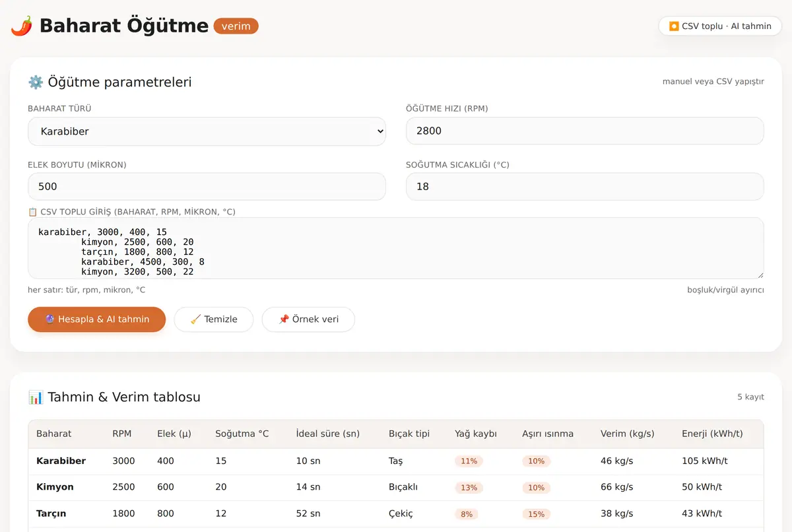Image resolution: width=792 pixels, height=532 pixels.
Task: Click the chili pepper logo icon
Action: tap(22, 26)
